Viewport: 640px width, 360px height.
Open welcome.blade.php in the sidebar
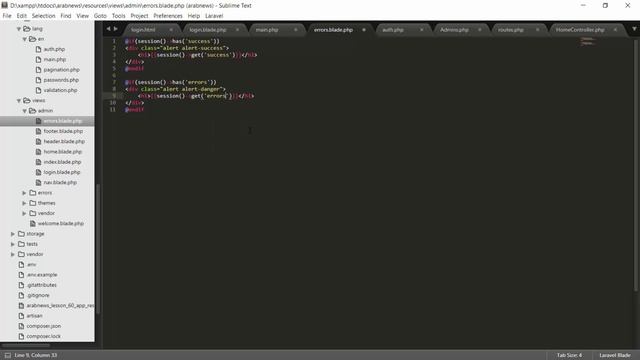[x=61, y=224]
